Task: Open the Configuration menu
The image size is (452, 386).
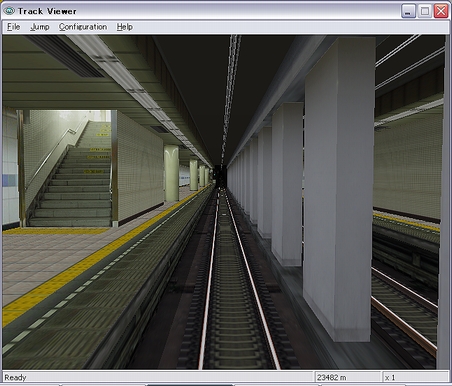Action: [x=83, y=27]
